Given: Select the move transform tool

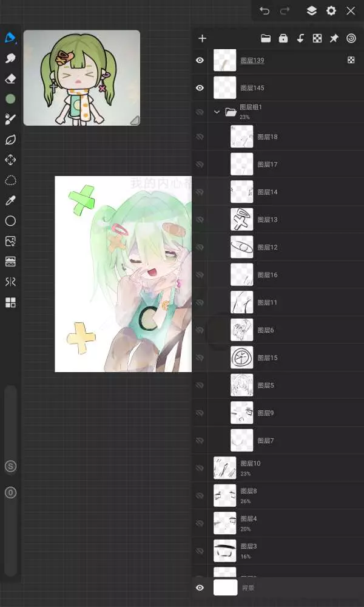Looking at the screenshot, I should point(10,160).
